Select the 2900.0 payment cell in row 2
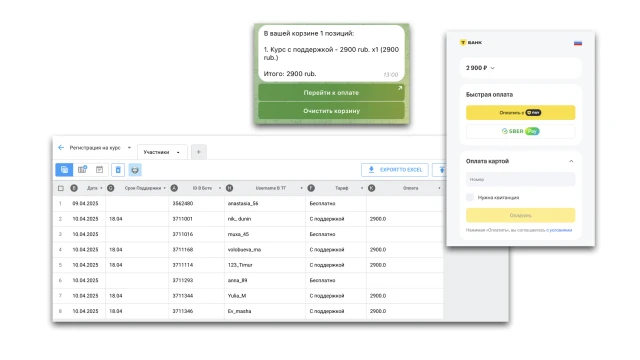Viewport: 640px width, 360px height. pyautogui.click(x=404, y=219)
